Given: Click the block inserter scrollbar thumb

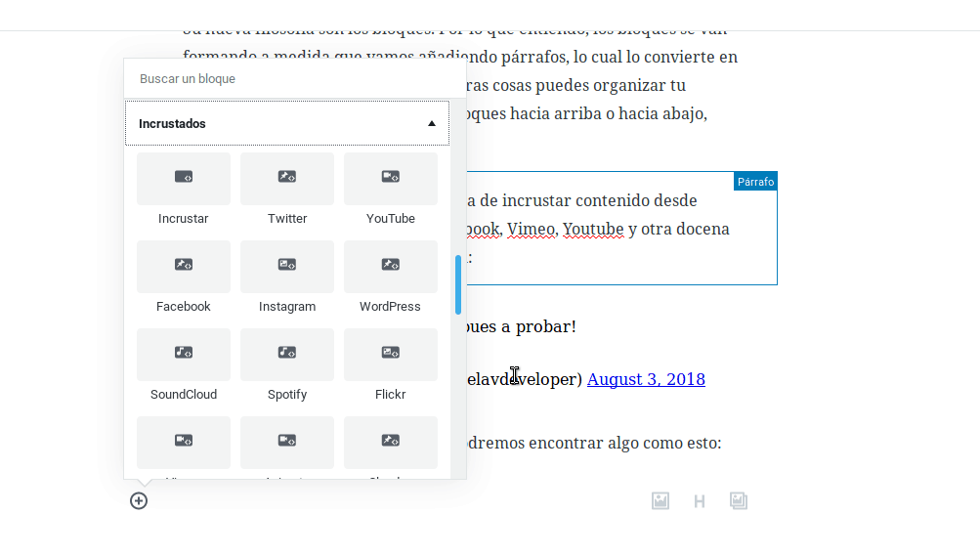Looking at the screenshot, I should 458,284.
